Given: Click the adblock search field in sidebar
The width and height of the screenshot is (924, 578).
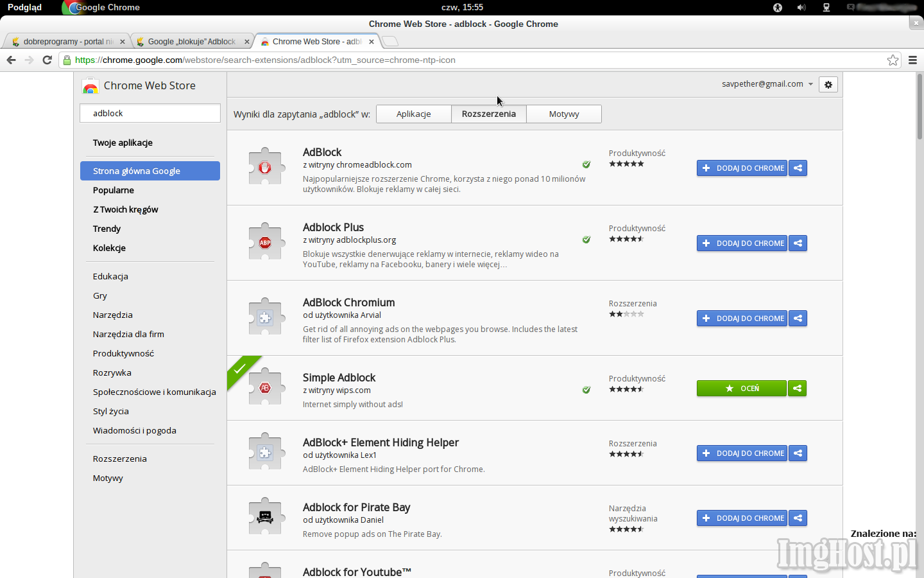Looking at the screenshot, I should [x=150, y=113].
